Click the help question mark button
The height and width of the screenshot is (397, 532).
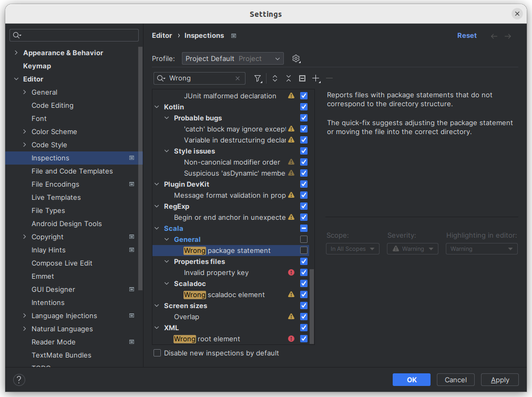(x=19, y=380)
